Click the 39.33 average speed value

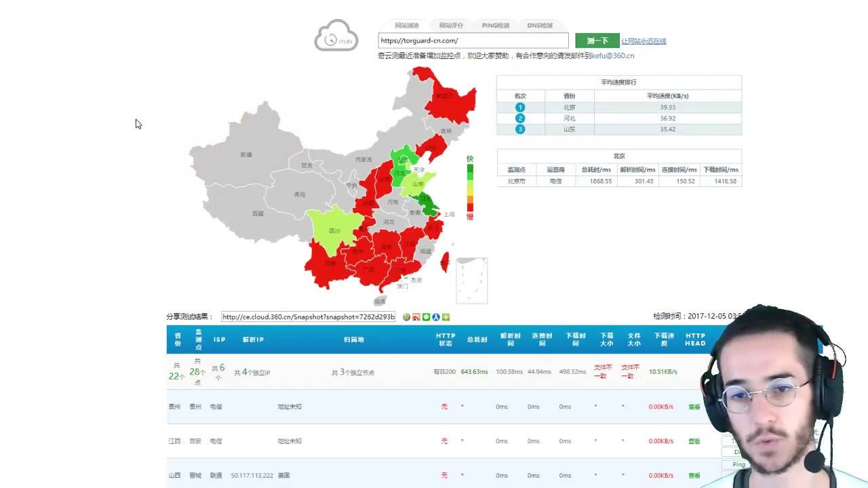pyautogui.click(x=668, y=107)
